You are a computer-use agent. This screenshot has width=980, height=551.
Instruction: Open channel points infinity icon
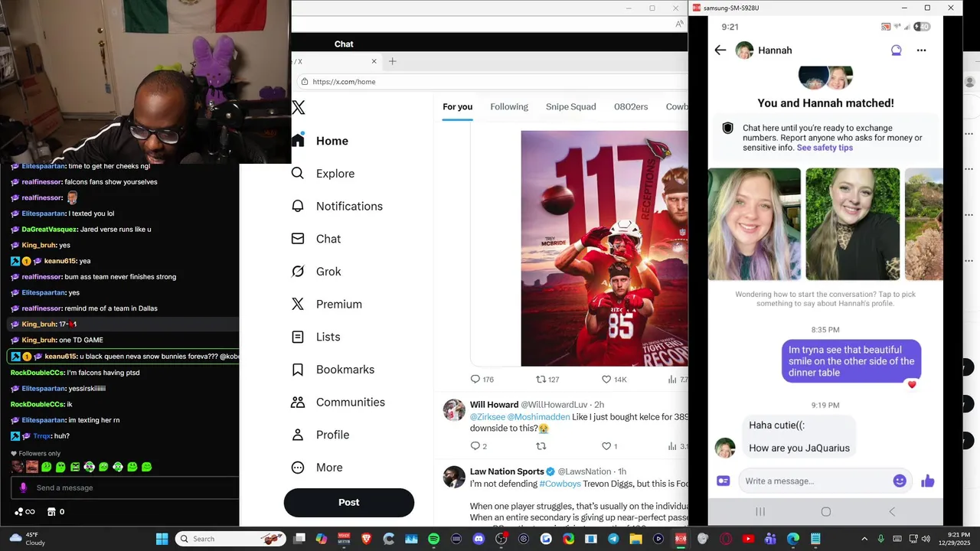coord(24,511)
